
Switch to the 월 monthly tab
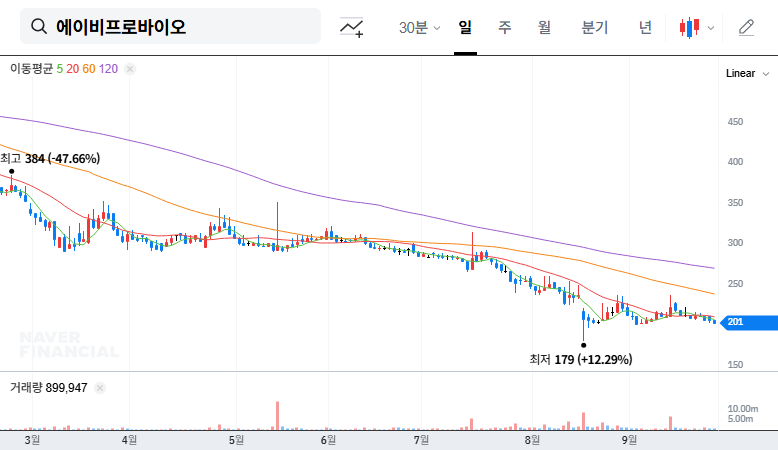coord(544,27)
